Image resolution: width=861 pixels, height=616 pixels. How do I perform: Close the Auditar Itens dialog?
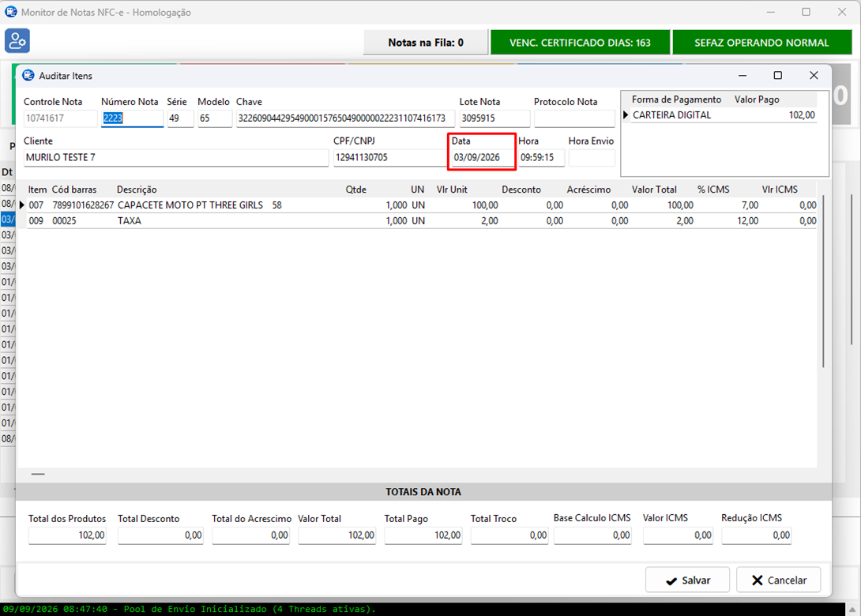point(814,75)
